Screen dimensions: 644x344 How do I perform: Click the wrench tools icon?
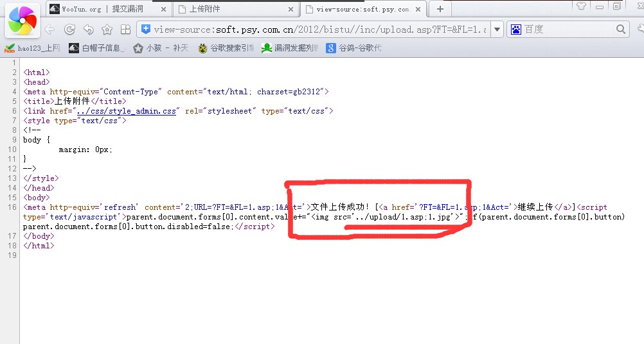click(640, 29)
